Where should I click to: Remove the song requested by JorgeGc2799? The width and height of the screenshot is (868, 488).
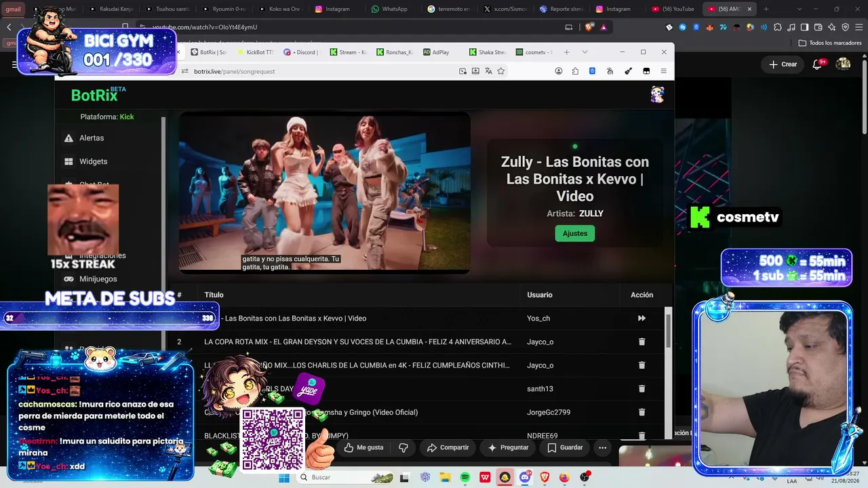click(642, 412)
